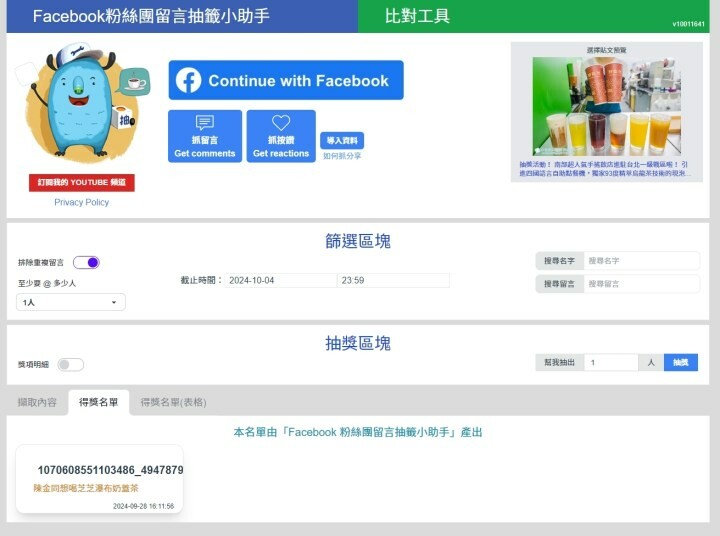Click the 抽獎區塊 section heading

358,343
